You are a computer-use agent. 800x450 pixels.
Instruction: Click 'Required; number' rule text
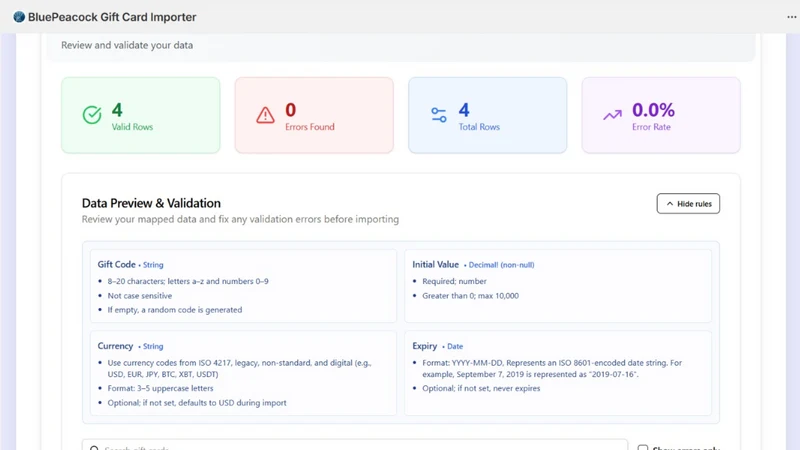[454, 281]
